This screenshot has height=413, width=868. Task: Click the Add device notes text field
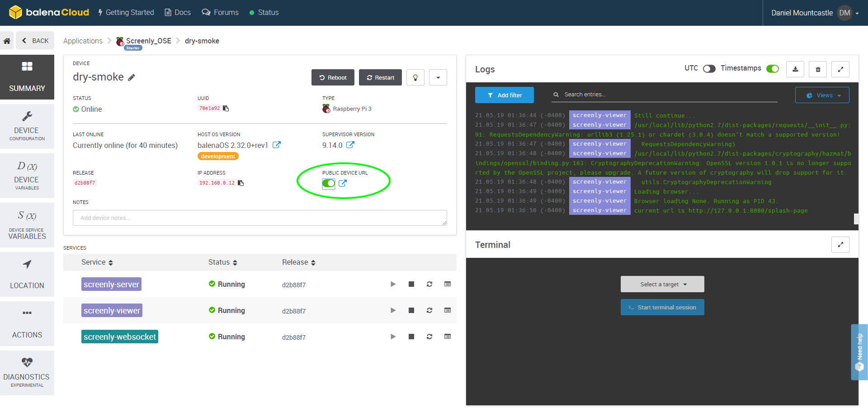click(259, 218)
